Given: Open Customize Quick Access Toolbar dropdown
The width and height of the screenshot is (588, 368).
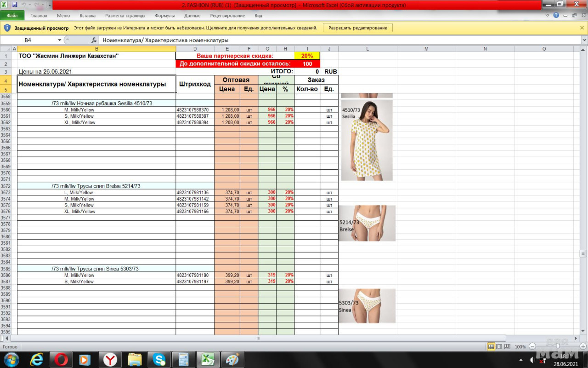Looking at the screenshot, I should (x=50, y=5).
